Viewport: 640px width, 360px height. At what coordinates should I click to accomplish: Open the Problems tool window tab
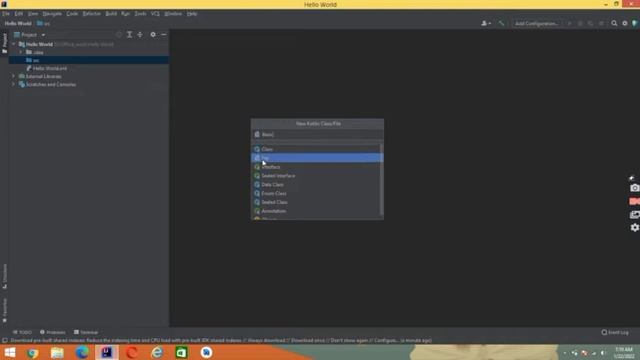(x=53, y=332)
